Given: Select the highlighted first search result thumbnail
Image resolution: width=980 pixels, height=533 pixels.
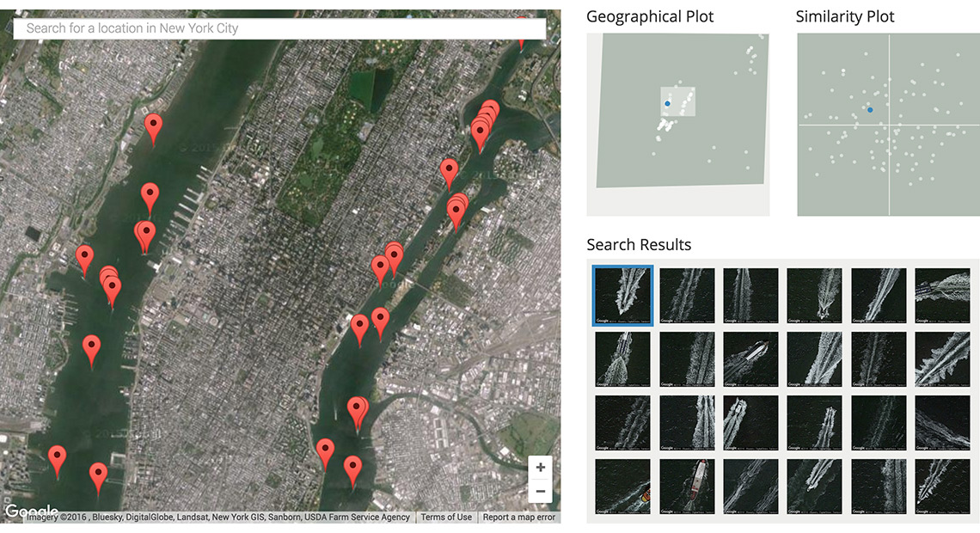Looking at the screenshot, I should pyautogui.click(x=622, y=294).
